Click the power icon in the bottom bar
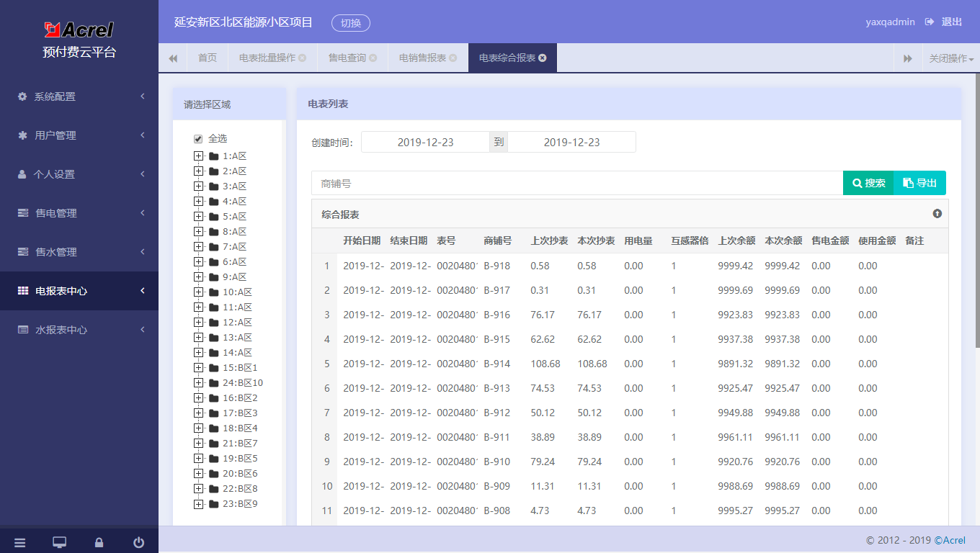 click(x=139, y=542)
